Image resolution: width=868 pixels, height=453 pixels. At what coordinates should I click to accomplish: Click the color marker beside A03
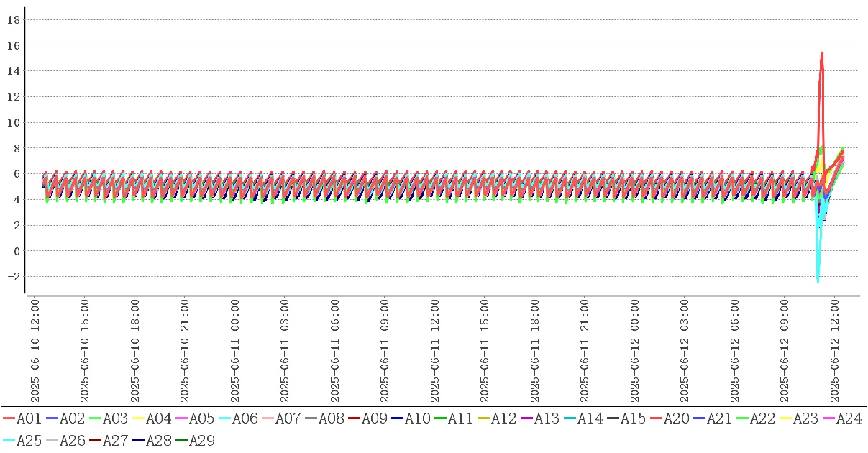95,418
